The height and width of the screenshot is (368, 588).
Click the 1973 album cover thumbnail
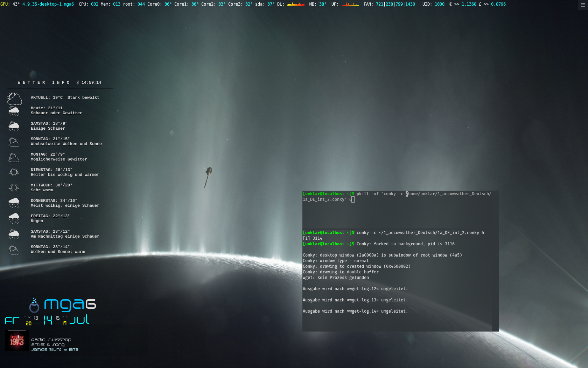[x=17, y=341]
